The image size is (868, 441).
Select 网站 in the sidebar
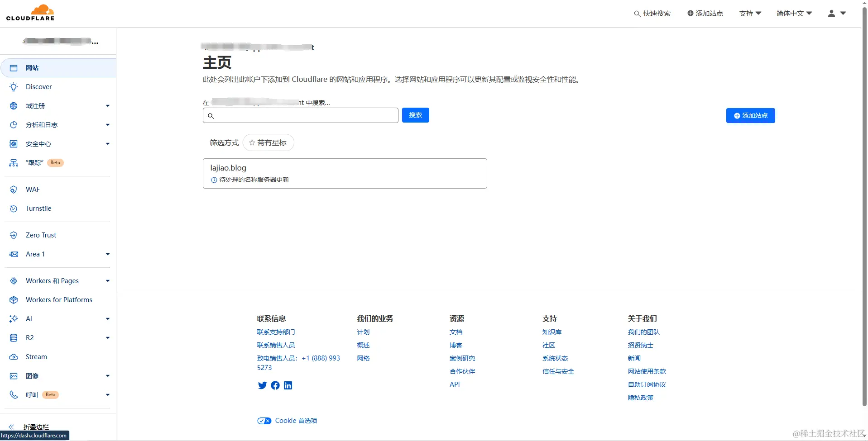[x=58, y=68]
